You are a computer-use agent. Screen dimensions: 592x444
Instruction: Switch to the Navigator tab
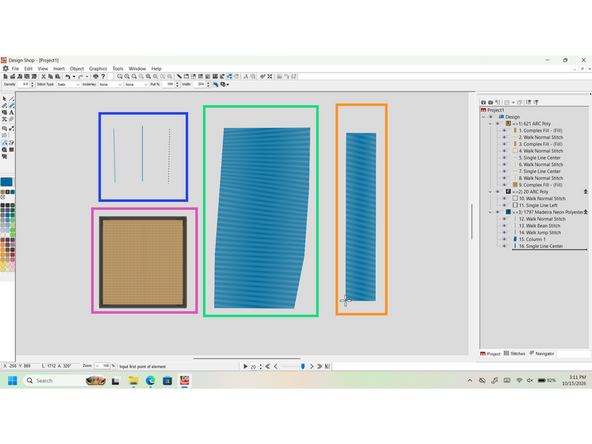542,354
